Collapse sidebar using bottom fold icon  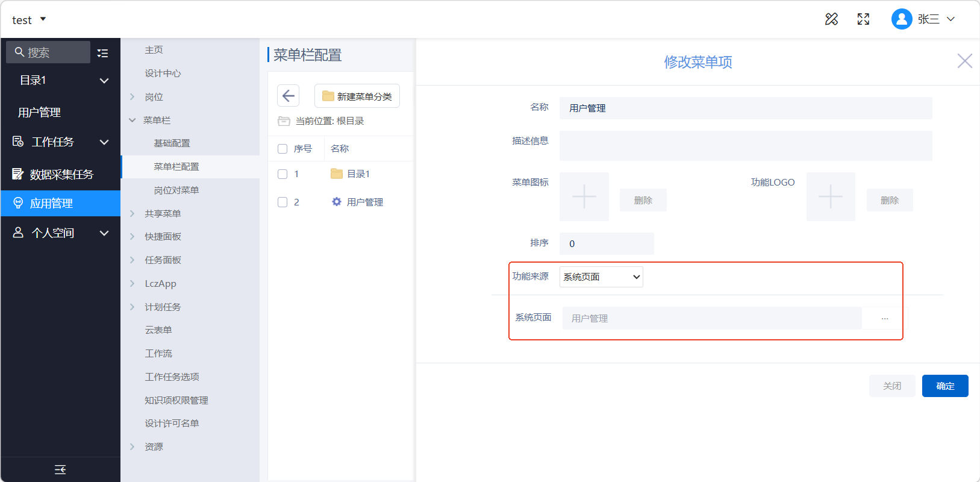point(60,470)
